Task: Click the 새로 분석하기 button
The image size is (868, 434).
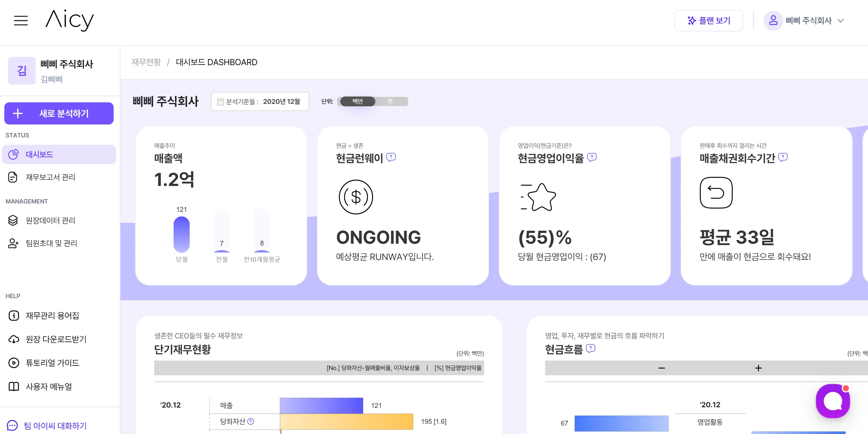Action: 59,113
